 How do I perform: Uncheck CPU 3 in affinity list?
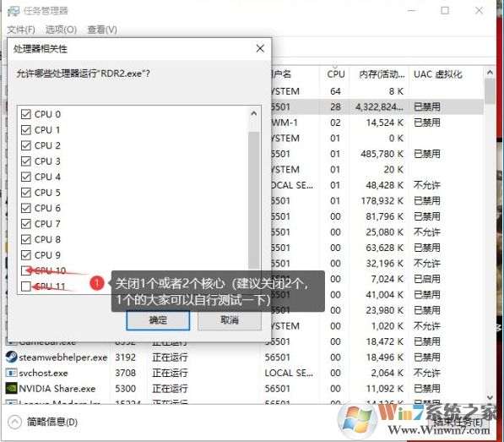26,161
